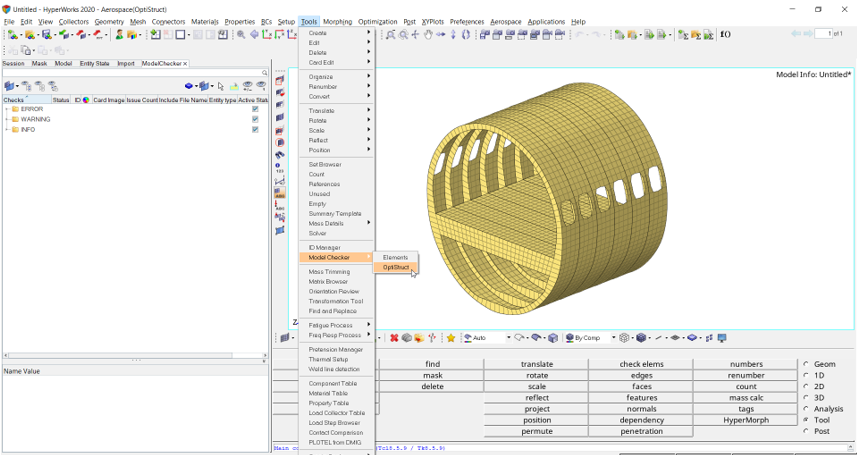Select the pan hand view tool
This screenshot has width=857, height=455.
click(428, 35)
